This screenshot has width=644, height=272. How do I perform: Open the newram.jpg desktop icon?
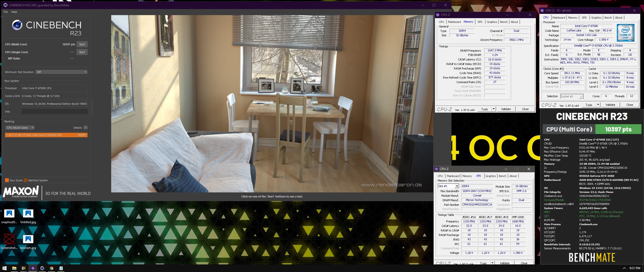click(28, 242)
